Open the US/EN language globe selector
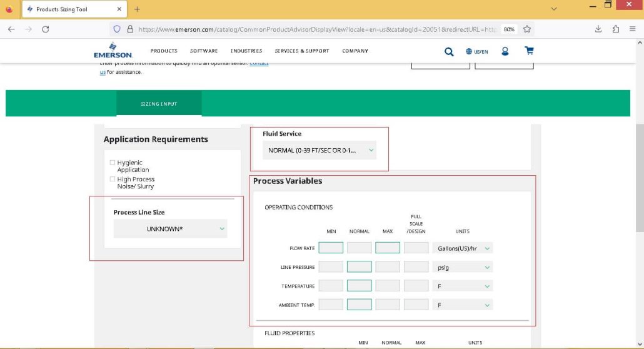This screenshot has height=349, width=644. [476, 51]
